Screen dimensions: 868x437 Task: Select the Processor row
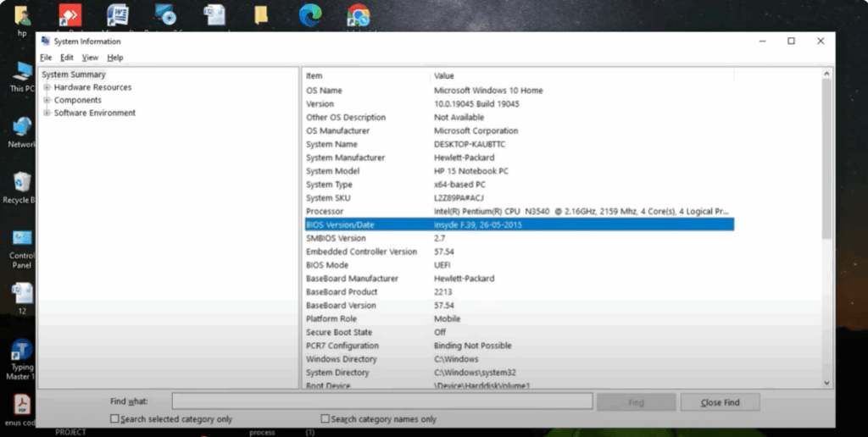click(520, 212)
